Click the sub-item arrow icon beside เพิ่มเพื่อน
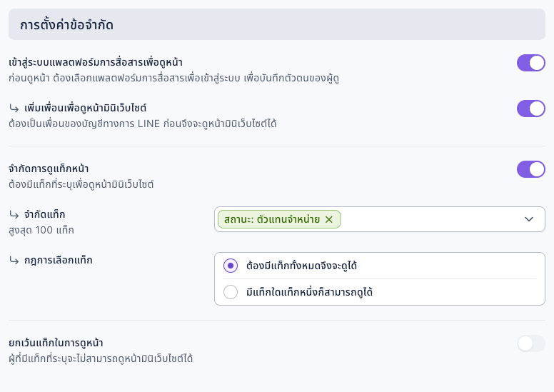 click(14, 108)
